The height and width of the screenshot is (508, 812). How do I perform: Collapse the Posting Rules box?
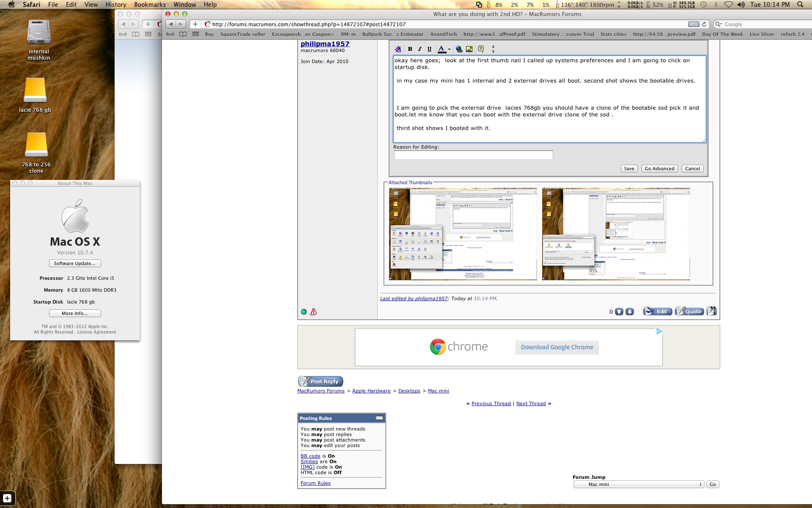tap(379, 418)
